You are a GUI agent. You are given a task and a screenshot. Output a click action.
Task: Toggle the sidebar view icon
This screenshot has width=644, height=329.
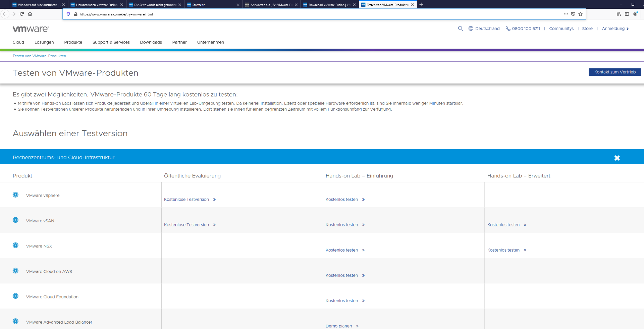[x=627, y=14]
